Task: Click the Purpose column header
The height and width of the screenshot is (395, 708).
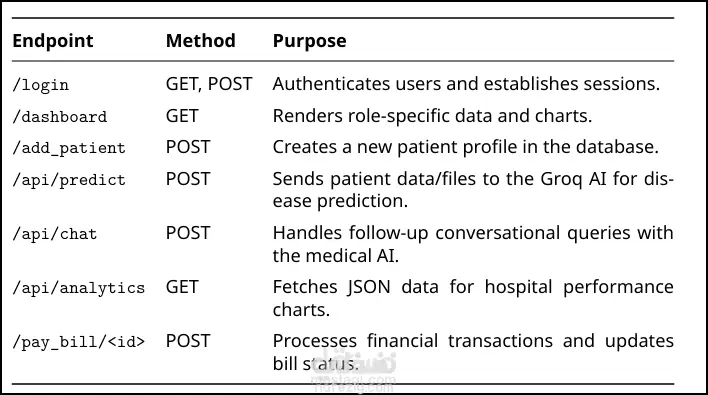Action: pos(310,41)
